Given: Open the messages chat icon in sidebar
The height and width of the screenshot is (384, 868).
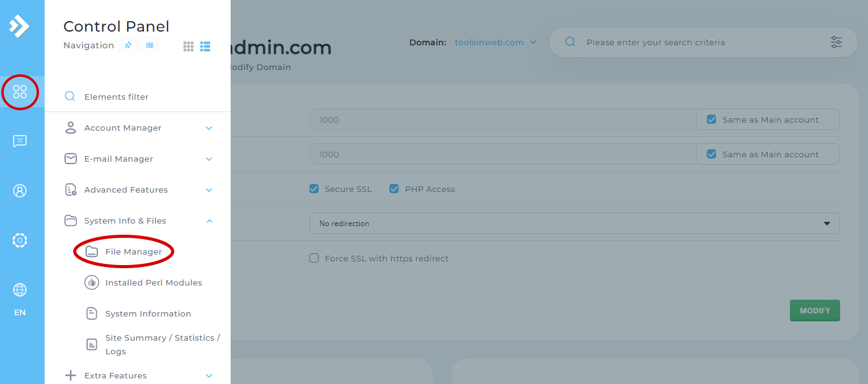Looking at the screenshot, I should (20, 141).
